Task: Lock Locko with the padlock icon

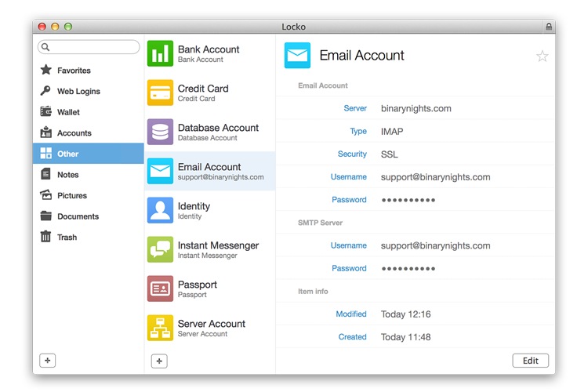Action: click(549, 27)
